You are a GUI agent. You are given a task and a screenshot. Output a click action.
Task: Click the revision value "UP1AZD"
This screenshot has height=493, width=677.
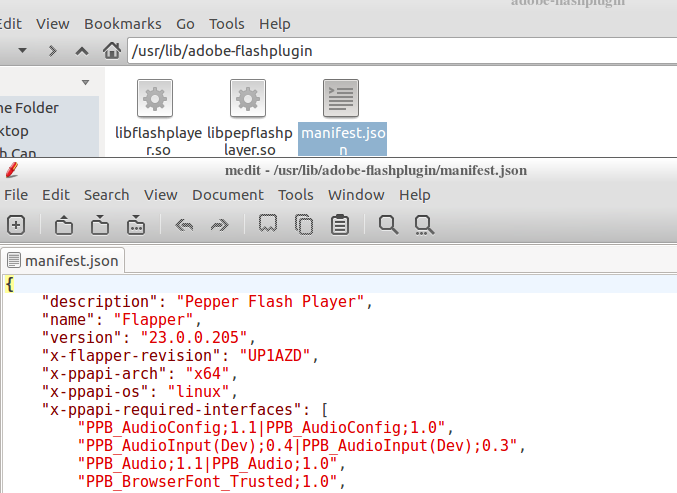click(275, 356)
